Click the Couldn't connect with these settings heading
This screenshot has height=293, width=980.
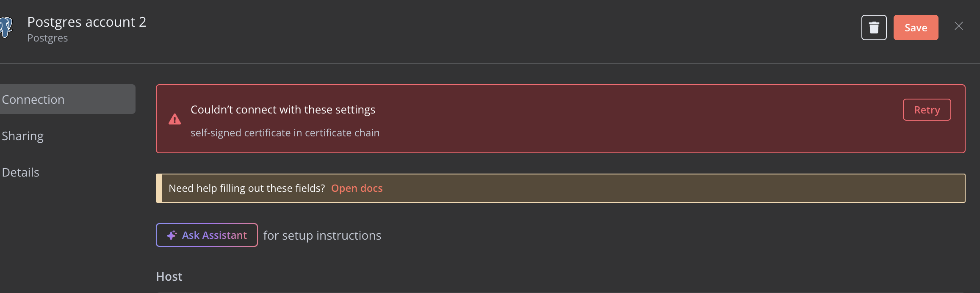click(x=282, y=110)
